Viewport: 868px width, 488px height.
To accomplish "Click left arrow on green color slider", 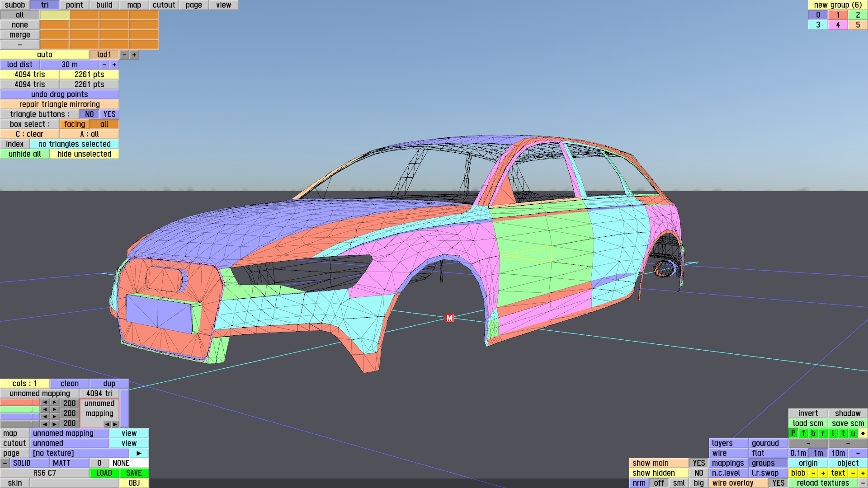I will coord(44,409).
